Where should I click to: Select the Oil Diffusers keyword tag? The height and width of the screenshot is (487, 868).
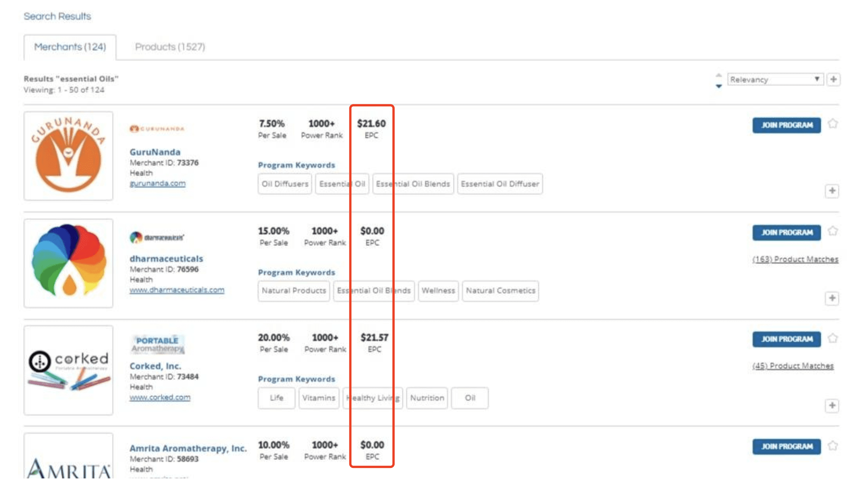coord(285,184)
